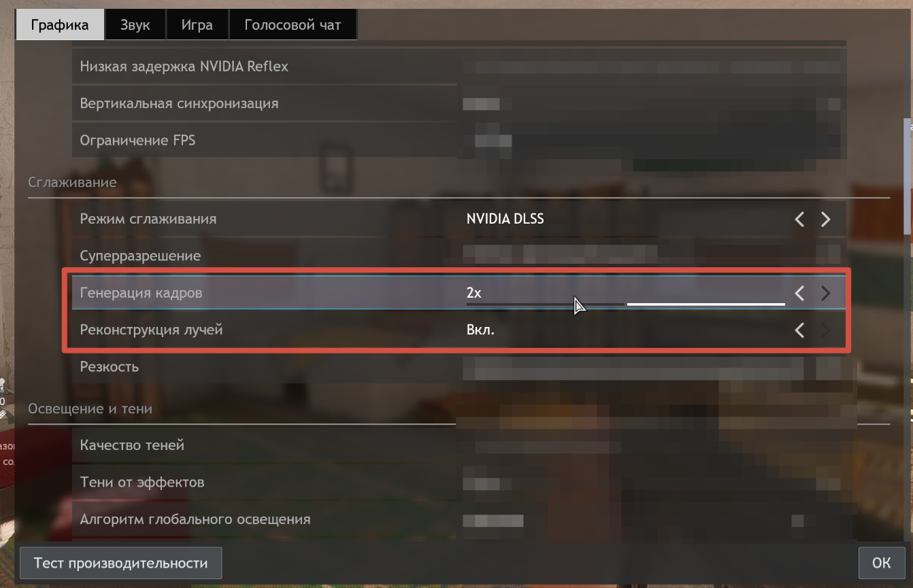Click right arrow for Реконструкция лучей
The image size is (913, 588).
(x=825, y=330)
